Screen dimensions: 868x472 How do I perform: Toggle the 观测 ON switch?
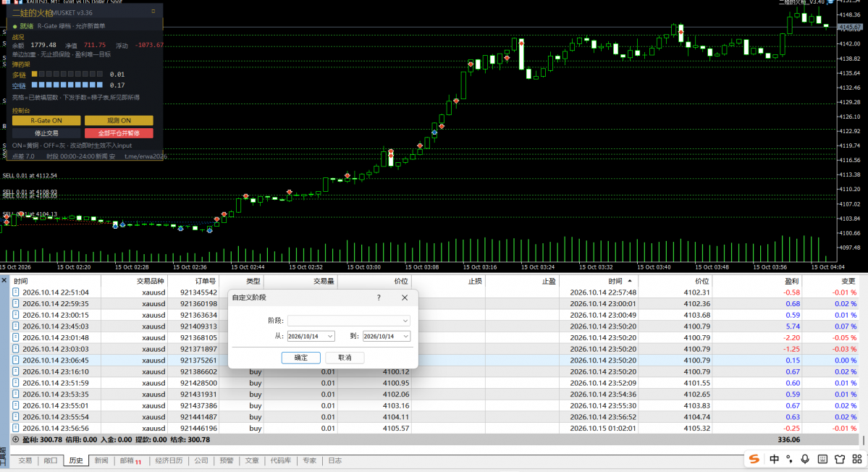(119, 120)
